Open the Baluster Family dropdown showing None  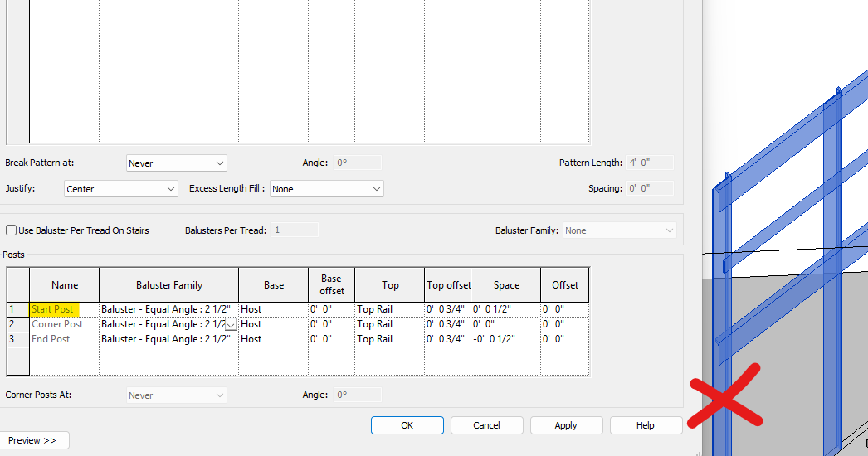coord(619,230)
